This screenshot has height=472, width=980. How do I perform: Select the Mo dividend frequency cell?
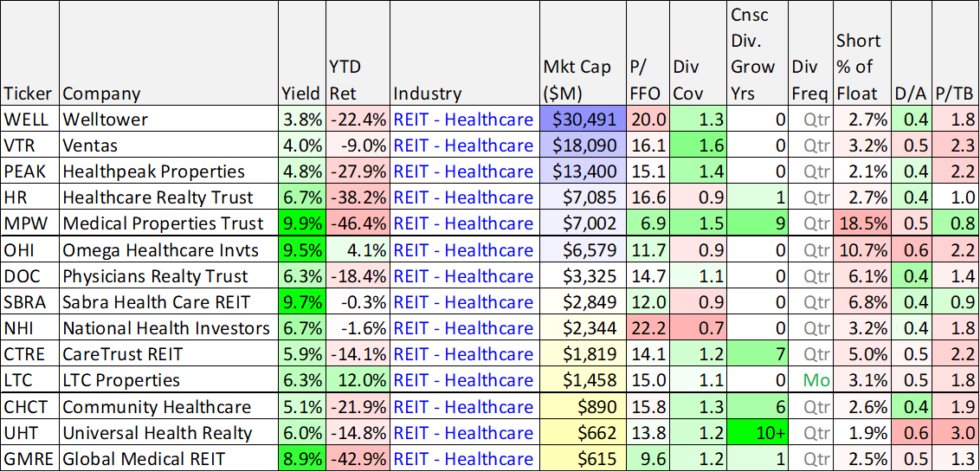[x=810, y=380]
